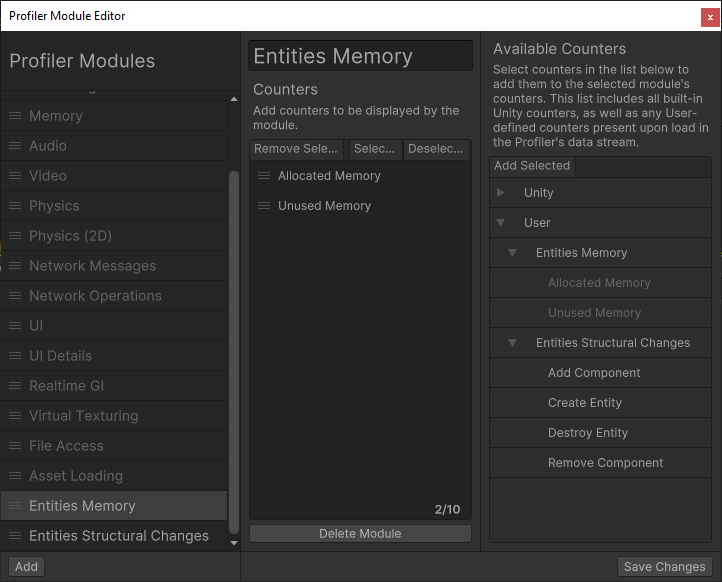Viewport: 722px width, 582px height.
Task: Click the drag handle icon beside Physics module
Action: click(x=15, y=205)
